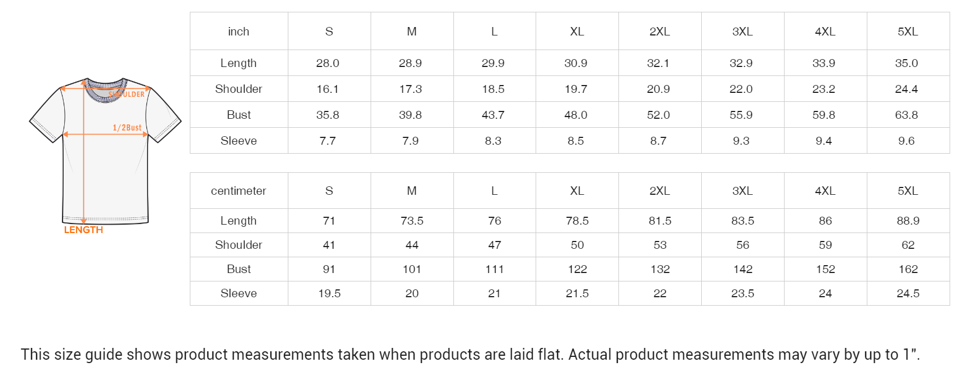Click the 2XL column header in inch table
Screen dimensions: 980x389
[660, 32]
